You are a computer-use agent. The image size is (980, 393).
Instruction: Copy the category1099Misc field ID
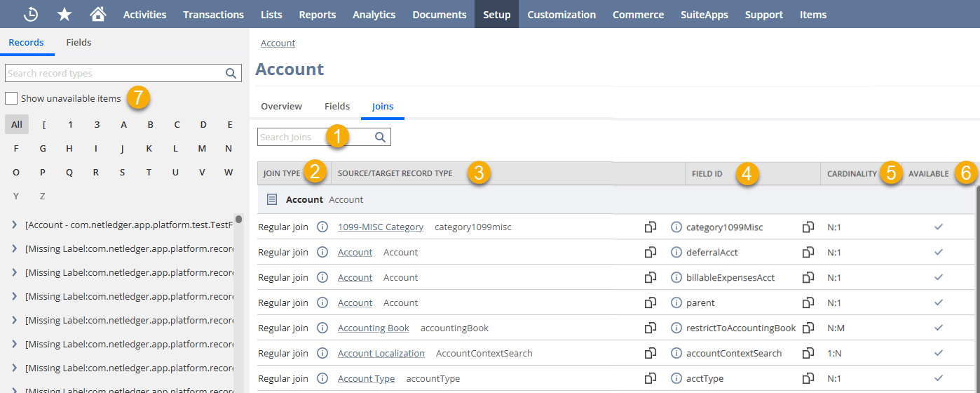tap(808, 227)
